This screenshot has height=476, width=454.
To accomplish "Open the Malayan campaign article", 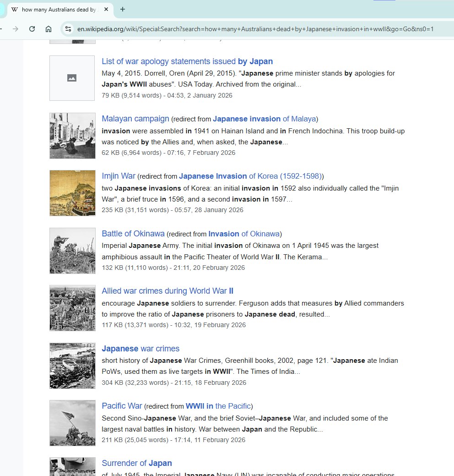I will click(x=135, y=119).
